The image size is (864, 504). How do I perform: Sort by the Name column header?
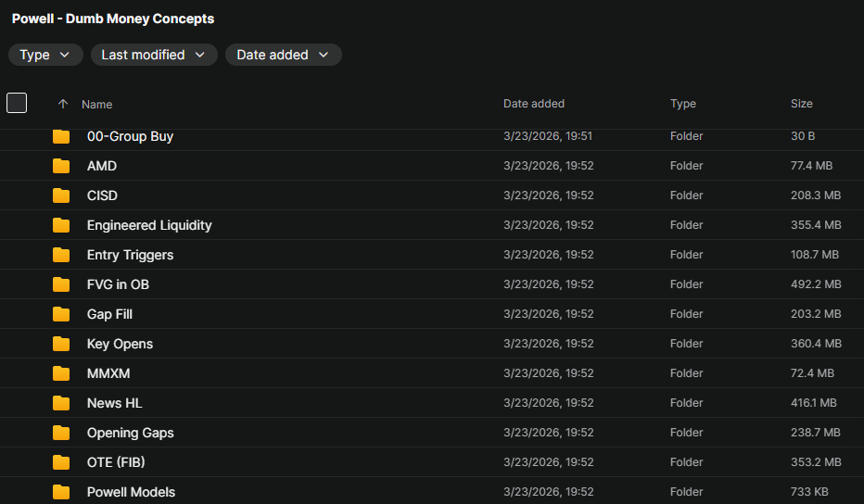coord(96,105)
